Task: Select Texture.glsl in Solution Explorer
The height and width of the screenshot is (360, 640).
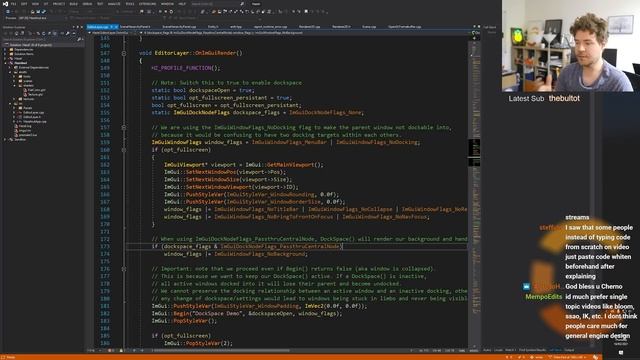Action: click(36, 95)
